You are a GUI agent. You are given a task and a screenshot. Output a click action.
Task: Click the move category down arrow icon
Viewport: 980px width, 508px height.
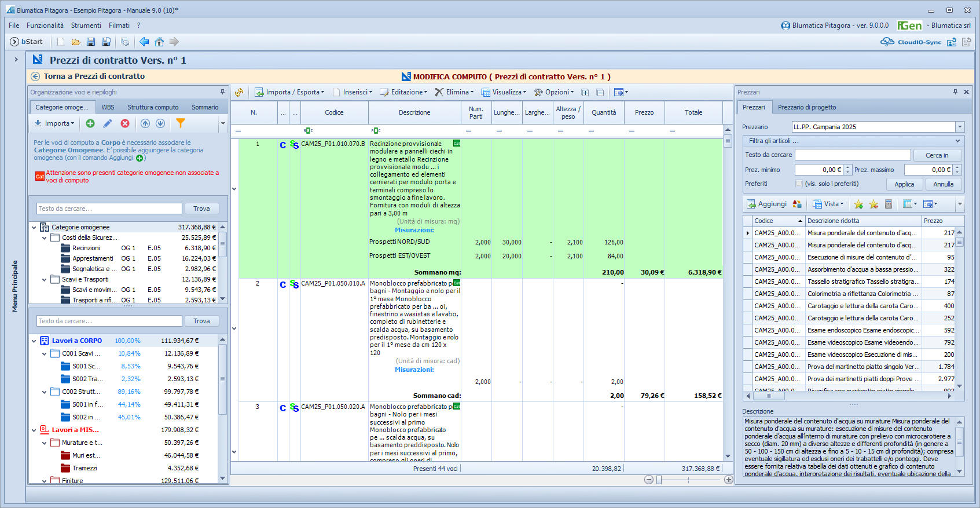160,123
